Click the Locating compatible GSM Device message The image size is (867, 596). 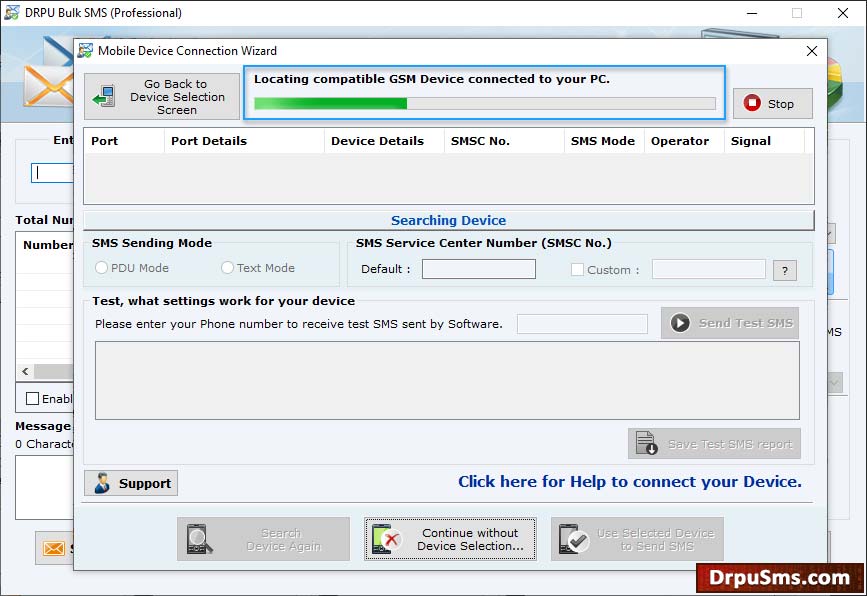432,79
